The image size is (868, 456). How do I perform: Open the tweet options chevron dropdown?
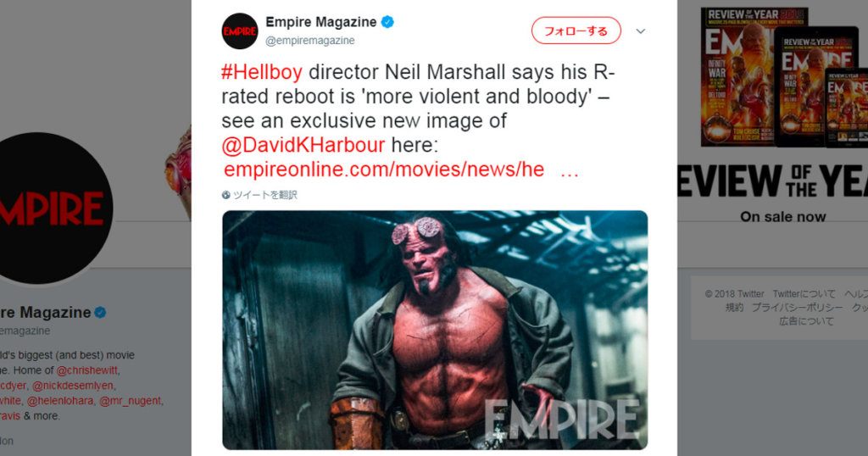coord(641,31)
